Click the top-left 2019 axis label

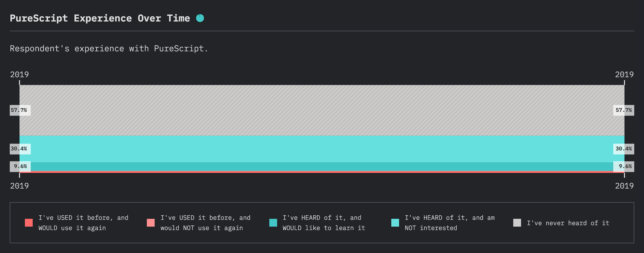tap(20, 74)
